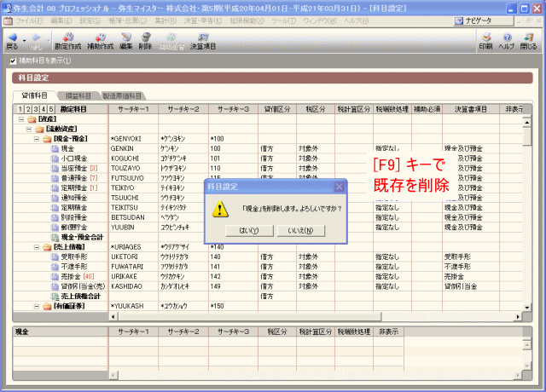
Task: Click the サーチキー1 column header in upper table
Action: tap(133, 109)
